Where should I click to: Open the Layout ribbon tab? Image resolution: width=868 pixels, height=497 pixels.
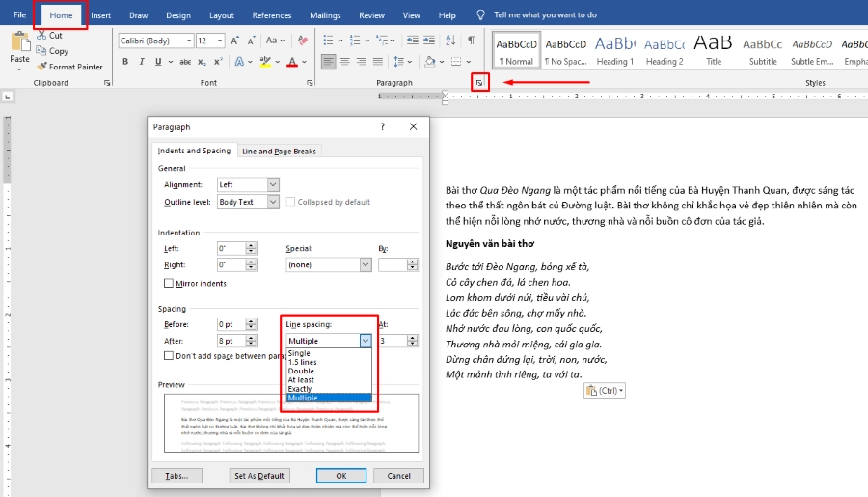222,15
